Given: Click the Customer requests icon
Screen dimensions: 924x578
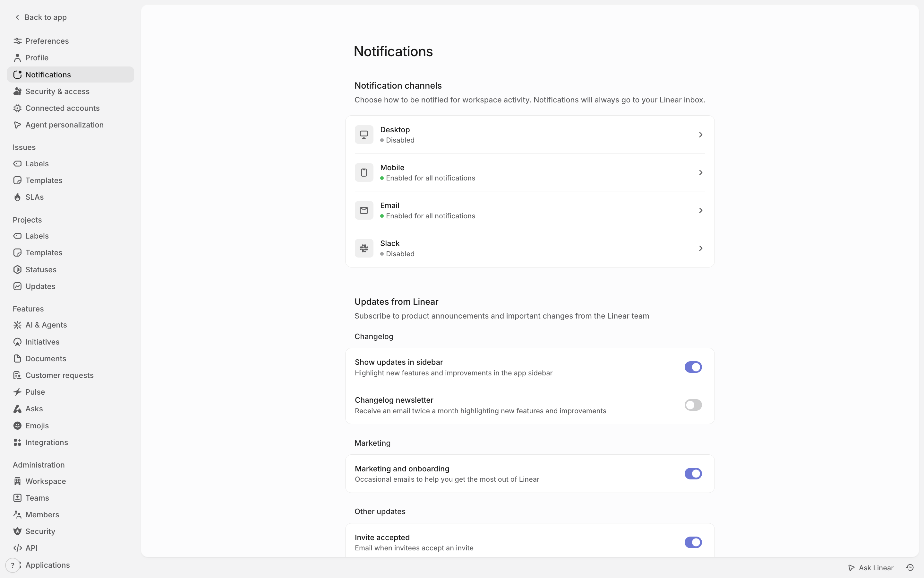Looking at the screenshot, I should [17, 375].
